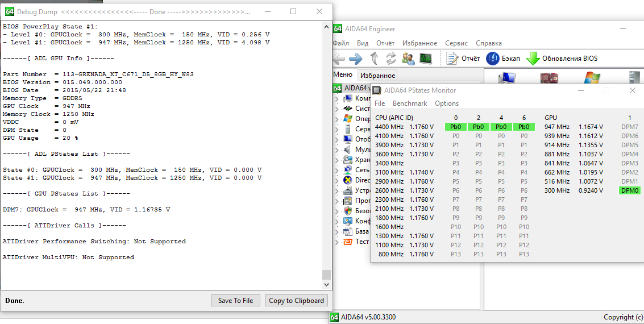This screenshot has height=324, width=644.
Task: Click AIDA64 v5.00.3300 status bar text
Action: (368, 317)
